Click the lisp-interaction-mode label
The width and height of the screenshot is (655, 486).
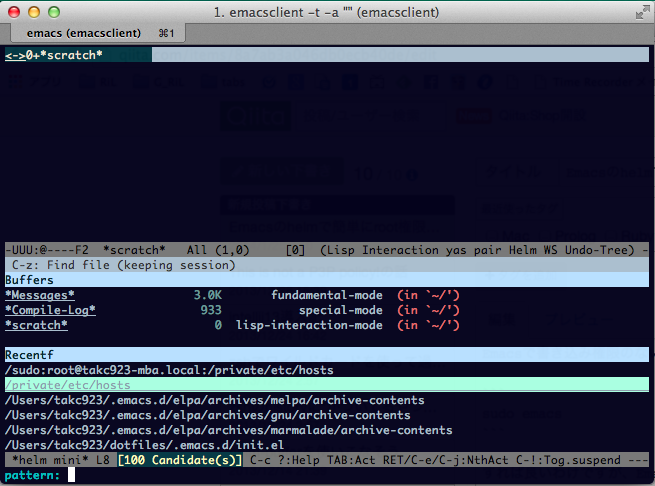309,325
